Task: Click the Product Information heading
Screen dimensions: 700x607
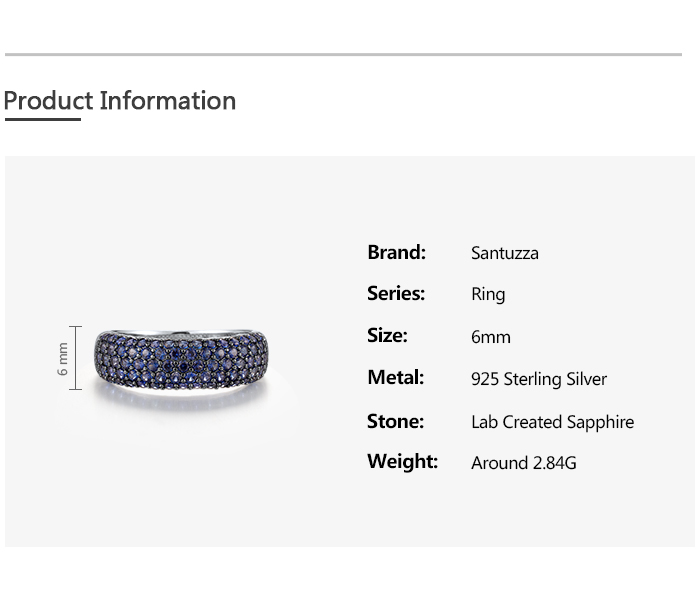Action: pyautogui.click(x=120, y=100)
